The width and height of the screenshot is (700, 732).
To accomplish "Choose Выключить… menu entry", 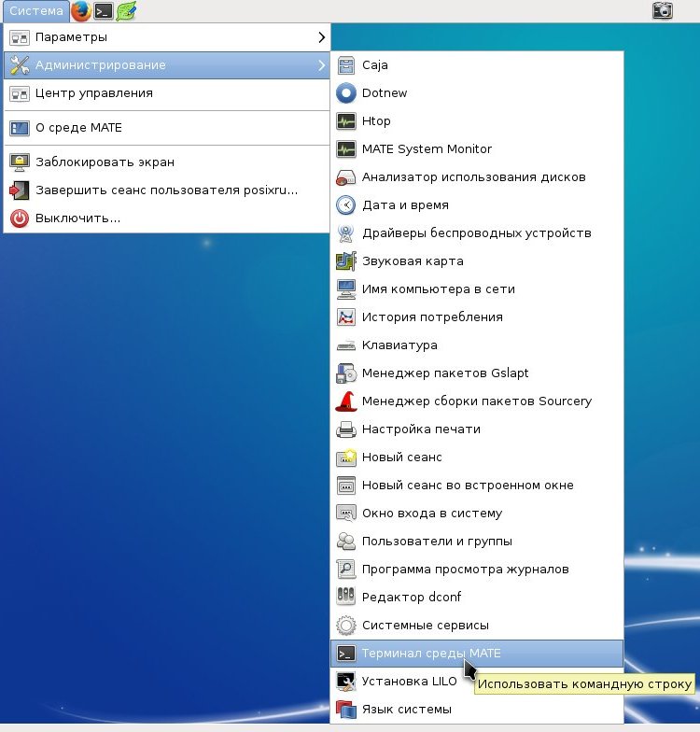I will click(166, 218).
